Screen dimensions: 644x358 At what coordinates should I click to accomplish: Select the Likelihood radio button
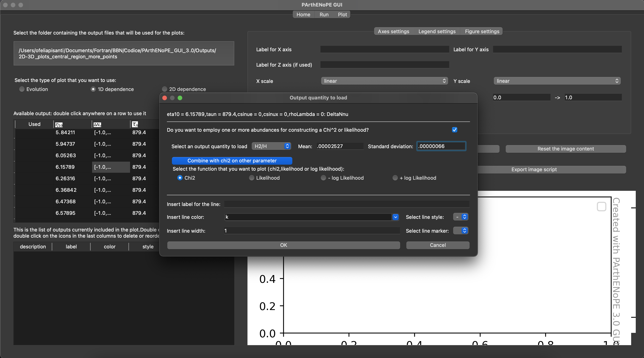point(251,178)
